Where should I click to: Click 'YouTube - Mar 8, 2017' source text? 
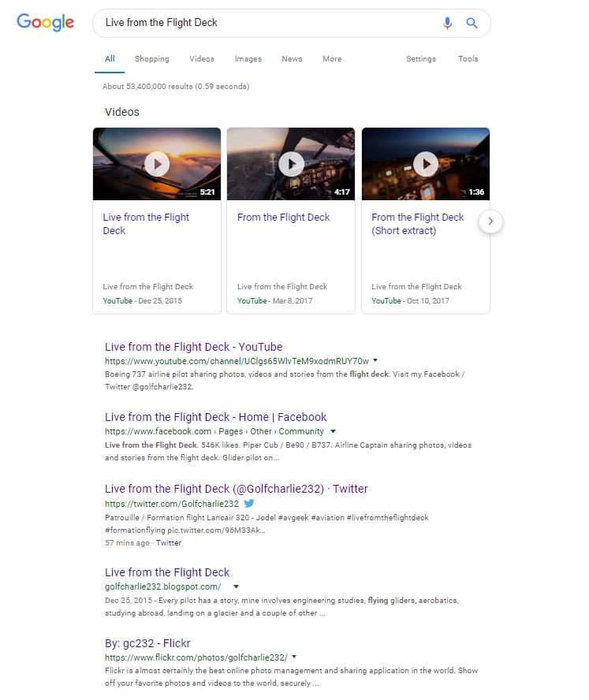274,301
